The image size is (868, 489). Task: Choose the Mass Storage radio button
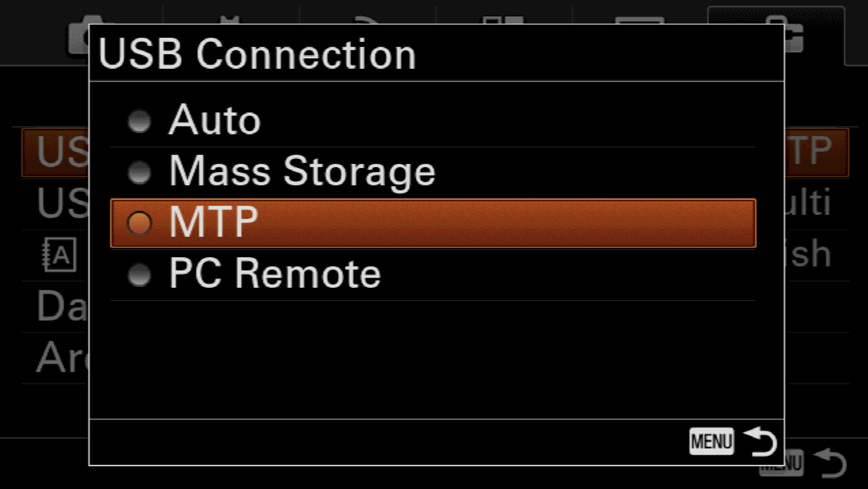pyautogui.click(x=139, y=172)
